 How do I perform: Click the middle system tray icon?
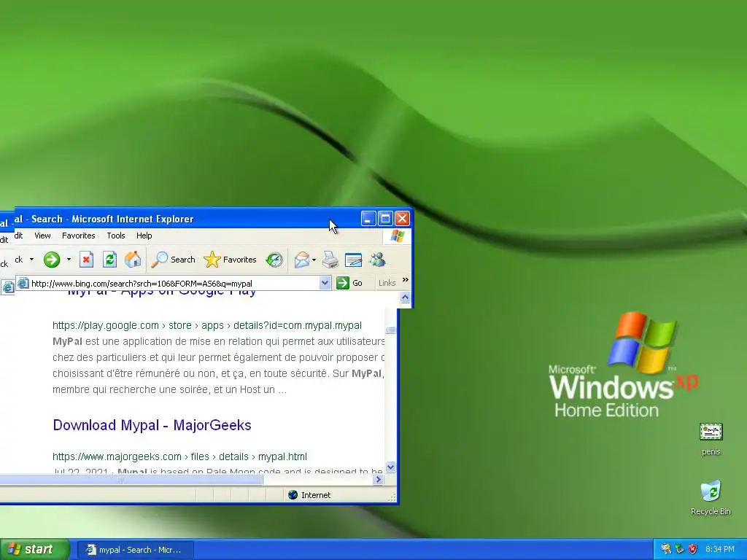[679, 549]
